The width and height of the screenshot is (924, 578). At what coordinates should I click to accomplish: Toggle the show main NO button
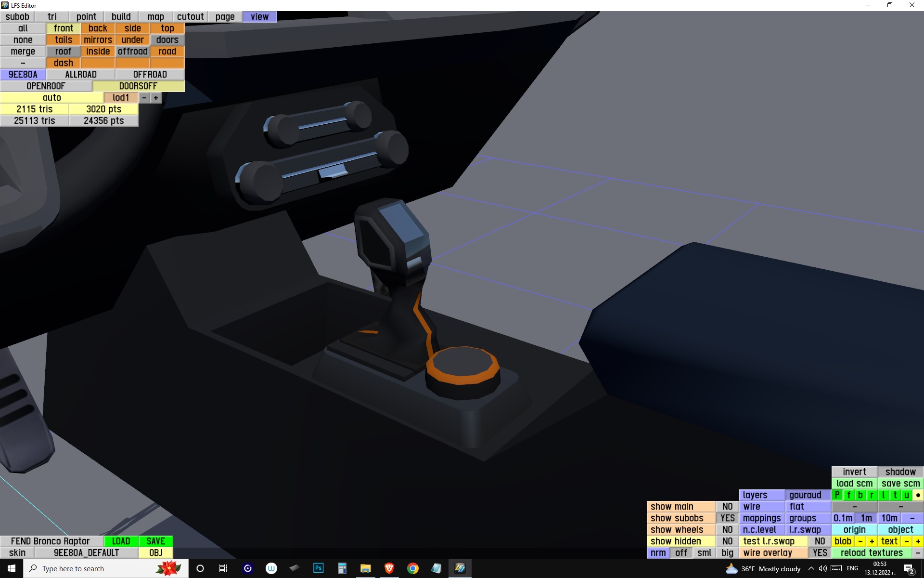pyautogui.click(x=727, y=507)
